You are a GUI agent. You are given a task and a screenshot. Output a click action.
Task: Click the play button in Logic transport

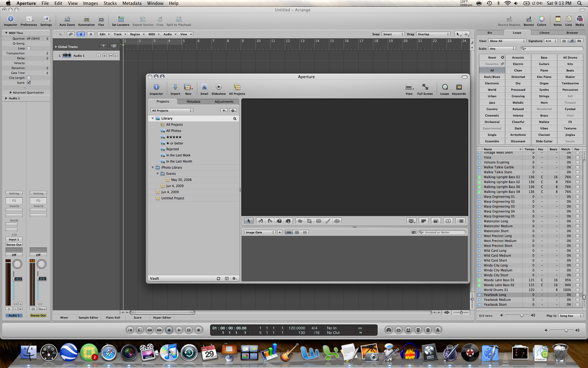[x=179, y=330]
